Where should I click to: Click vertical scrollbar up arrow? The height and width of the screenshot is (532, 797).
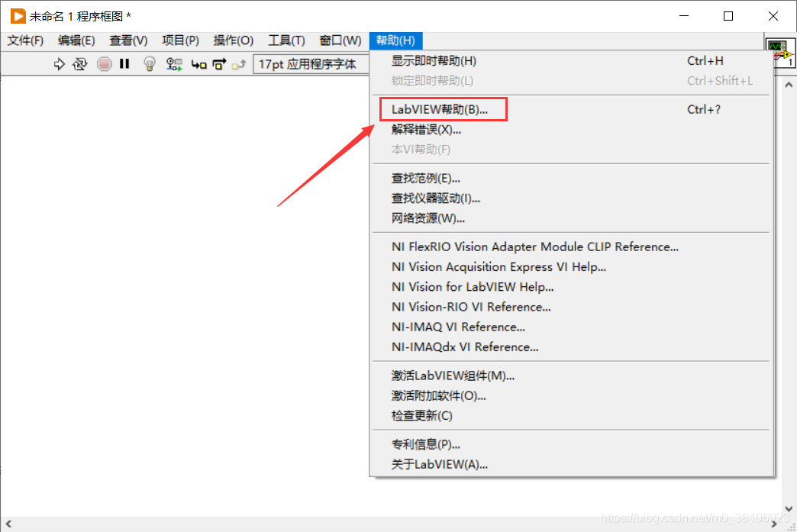(x=789, y=85)
